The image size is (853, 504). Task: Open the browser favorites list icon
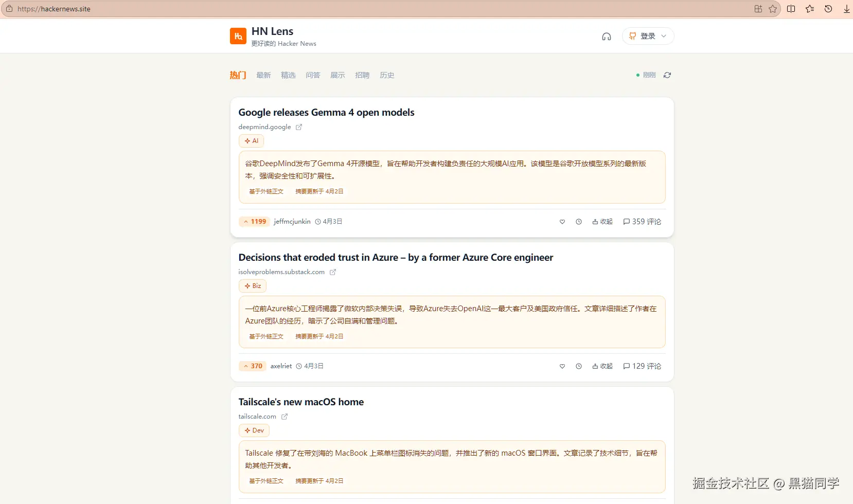click(x=810, y=9)
